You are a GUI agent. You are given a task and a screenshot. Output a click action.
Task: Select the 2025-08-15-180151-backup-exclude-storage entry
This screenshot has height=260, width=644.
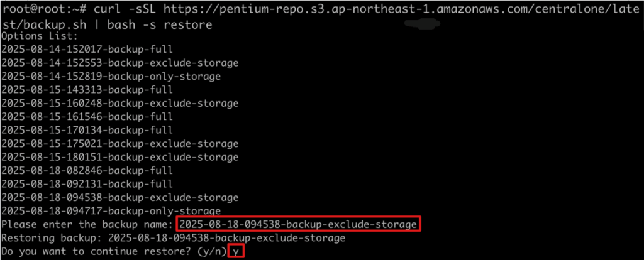pyautogui.click(x=119, y=157)
